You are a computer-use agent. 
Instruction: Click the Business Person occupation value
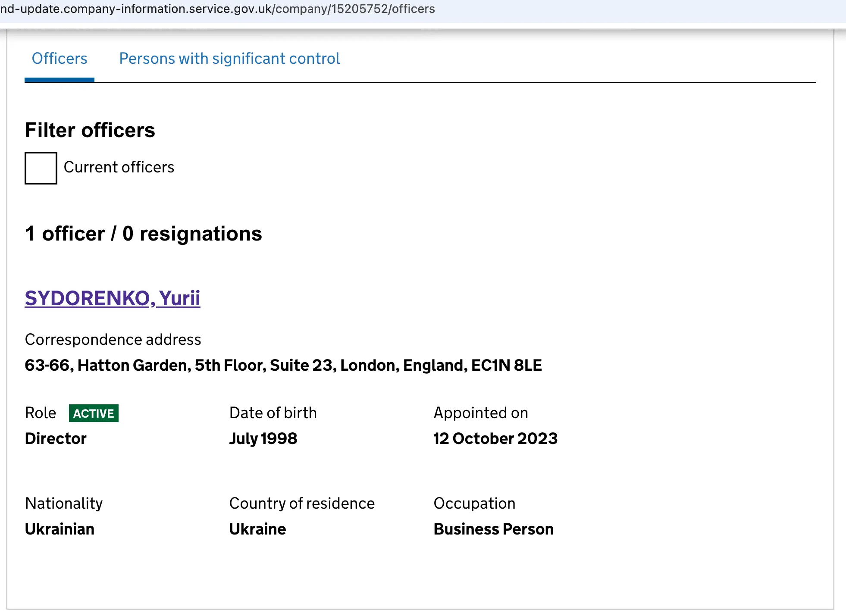[494, 529]
